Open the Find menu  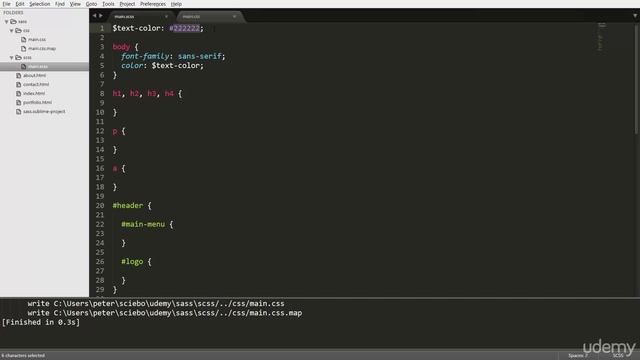point(60,4)
